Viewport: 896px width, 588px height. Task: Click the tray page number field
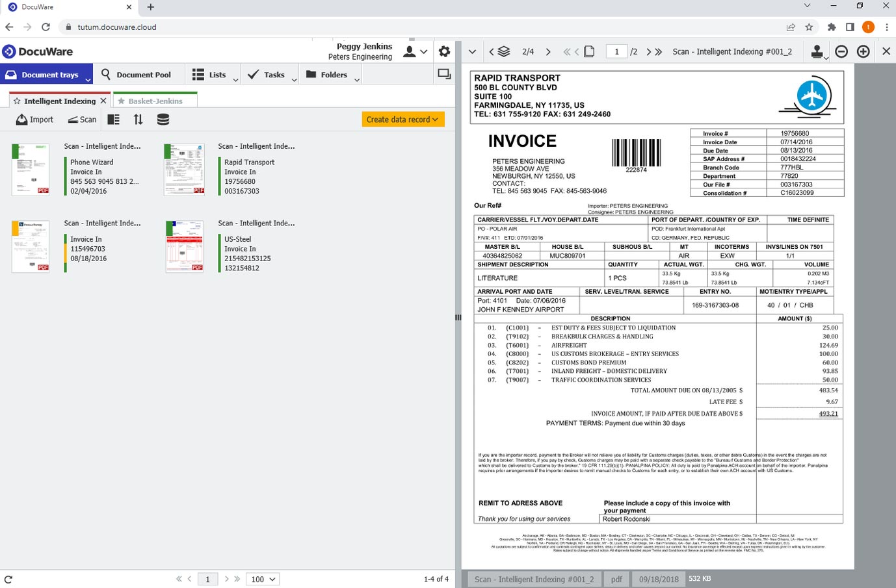(x=207, y=579)
